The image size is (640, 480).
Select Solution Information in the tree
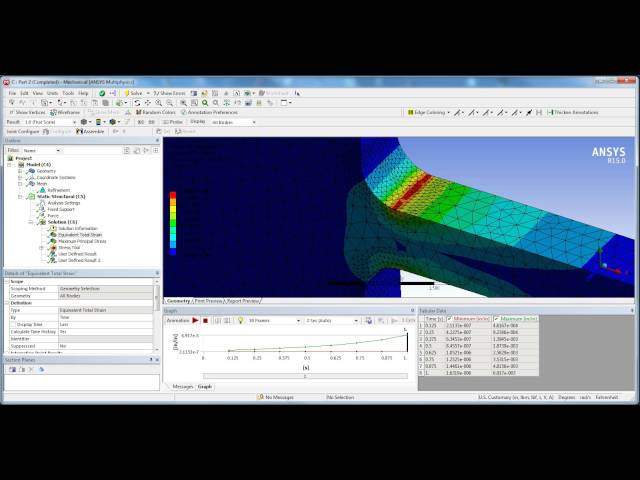[78, 229]
